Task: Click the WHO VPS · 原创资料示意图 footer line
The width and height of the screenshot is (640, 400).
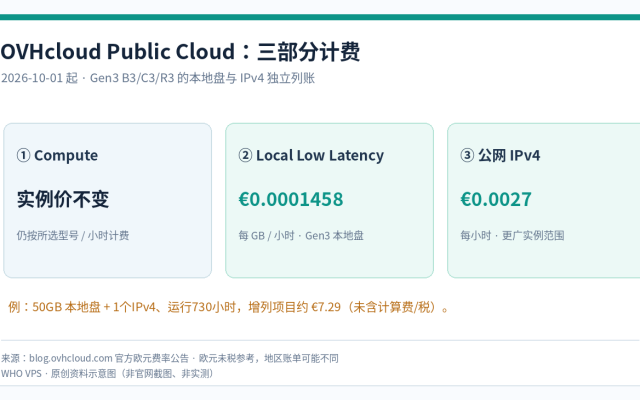Action: tap(109, 373)
